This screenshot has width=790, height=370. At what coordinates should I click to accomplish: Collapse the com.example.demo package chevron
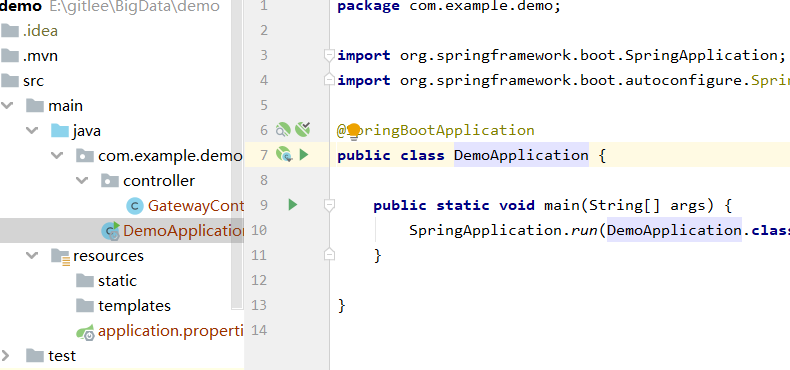[x=57, y=156]
